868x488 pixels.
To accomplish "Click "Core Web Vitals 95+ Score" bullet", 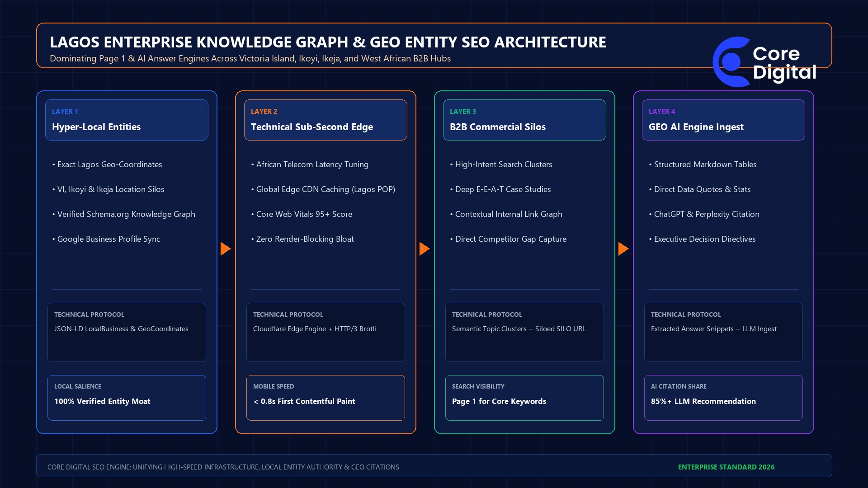I will click(302, 214).
